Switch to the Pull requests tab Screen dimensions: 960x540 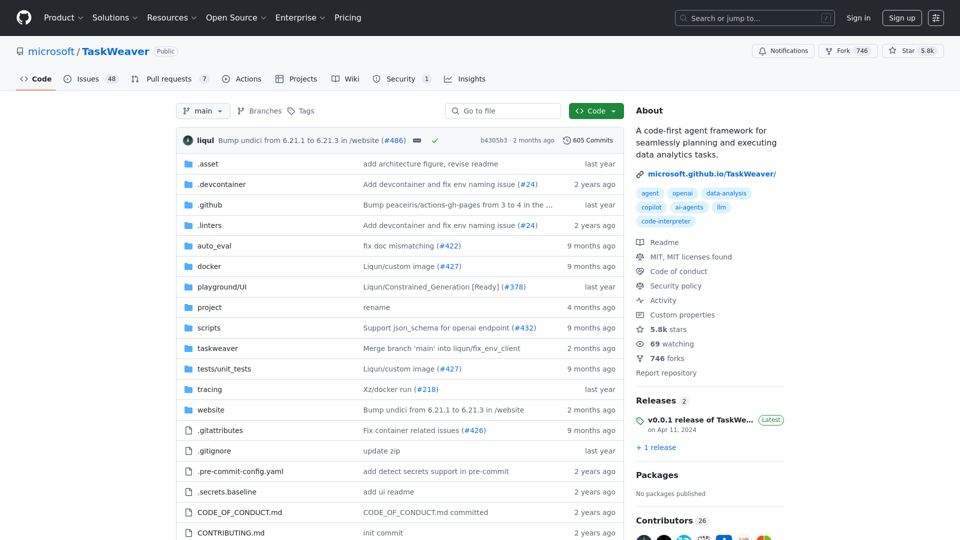(169, 79)
